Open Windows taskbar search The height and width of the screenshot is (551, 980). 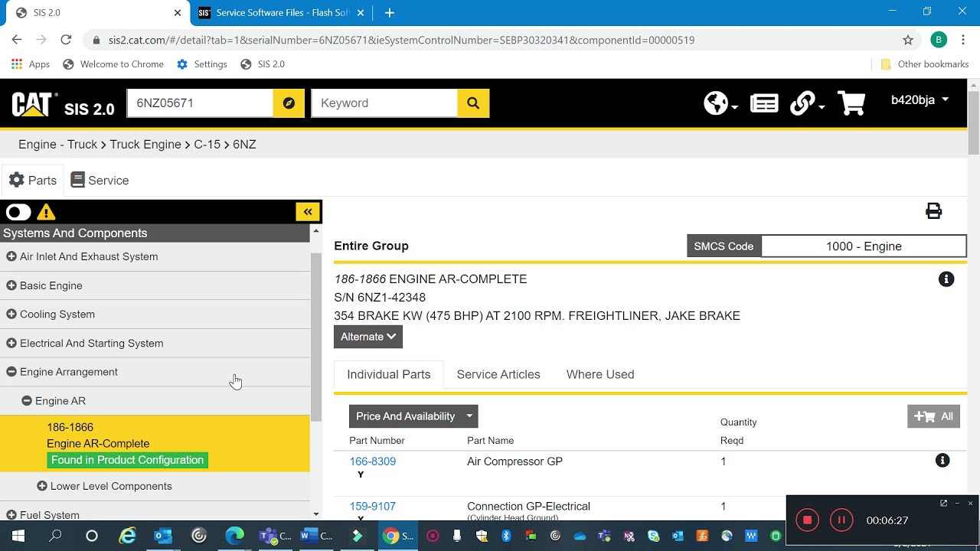point(55,536)
